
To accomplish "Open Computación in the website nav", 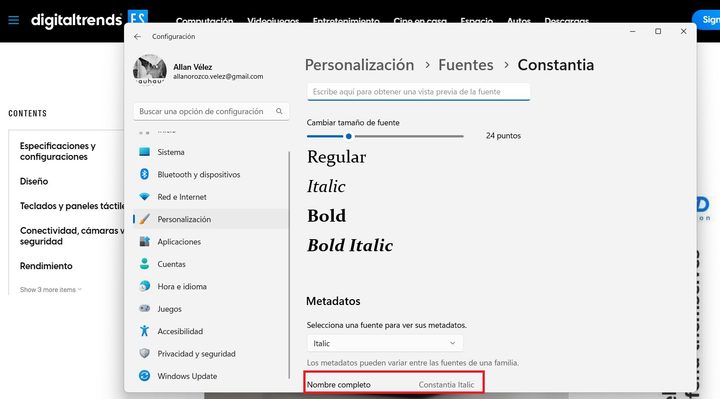I will pyautogui.click(x=204, y=21).
